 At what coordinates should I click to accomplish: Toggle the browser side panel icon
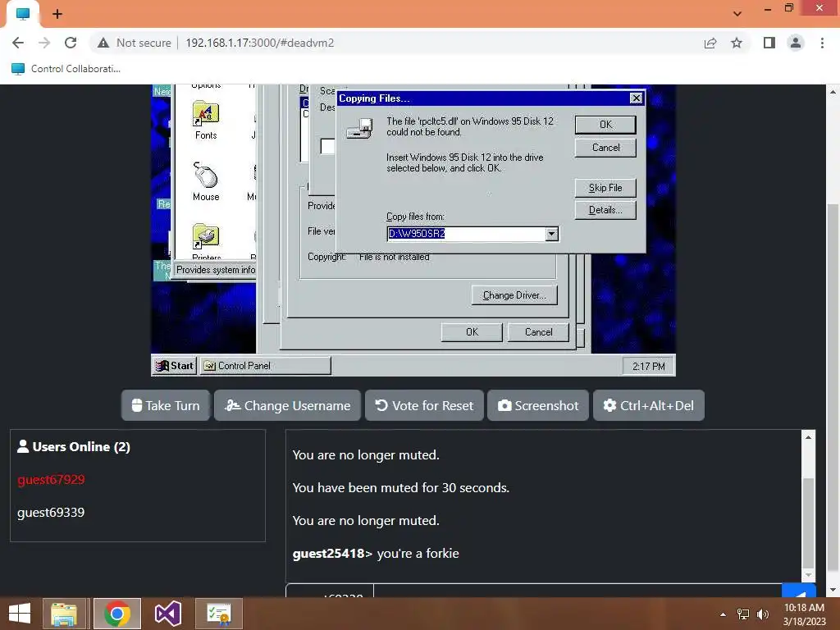coord(769,43)
